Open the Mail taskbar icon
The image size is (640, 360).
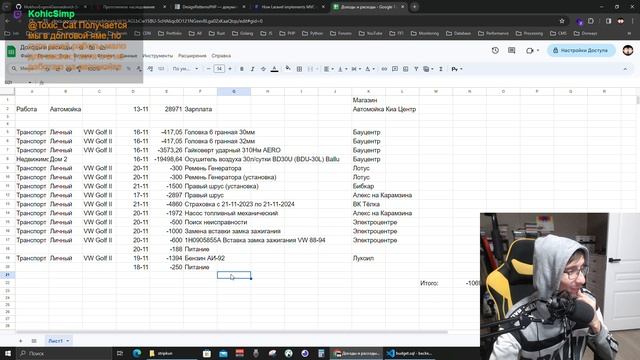(x=223, y=353)
